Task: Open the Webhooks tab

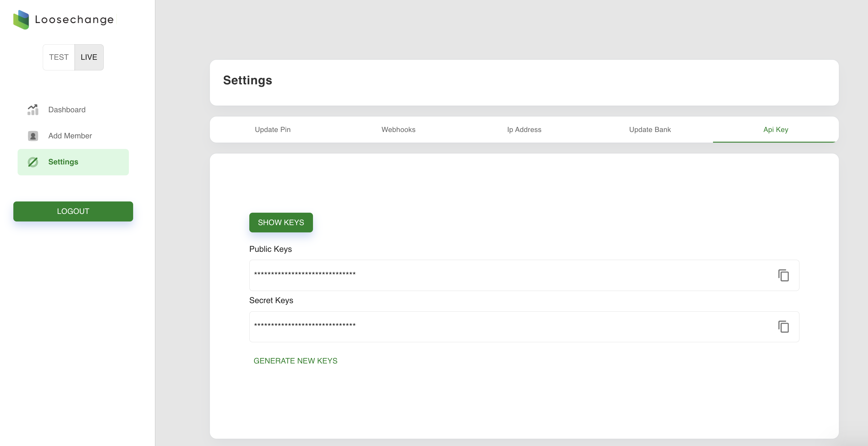Action: point(398,130)
